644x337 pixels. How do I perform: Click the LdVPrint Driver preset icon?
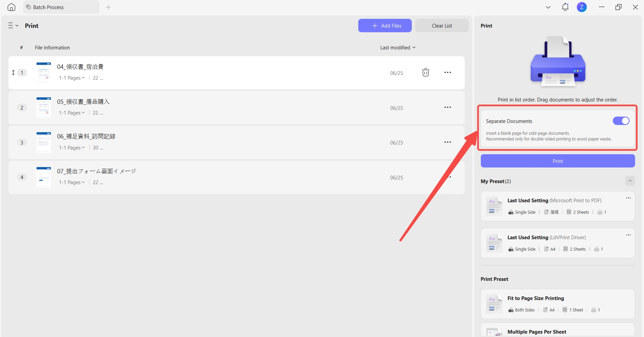coord(494,243)
